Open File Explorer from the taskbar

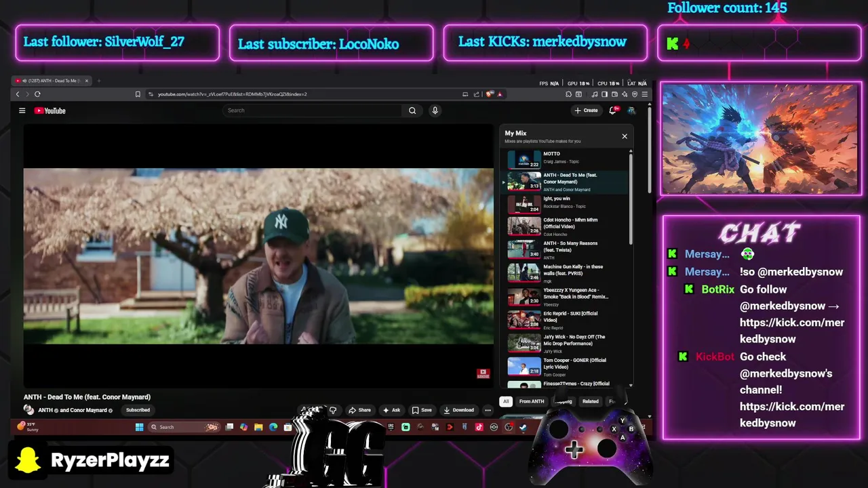[x=258, y=427]
